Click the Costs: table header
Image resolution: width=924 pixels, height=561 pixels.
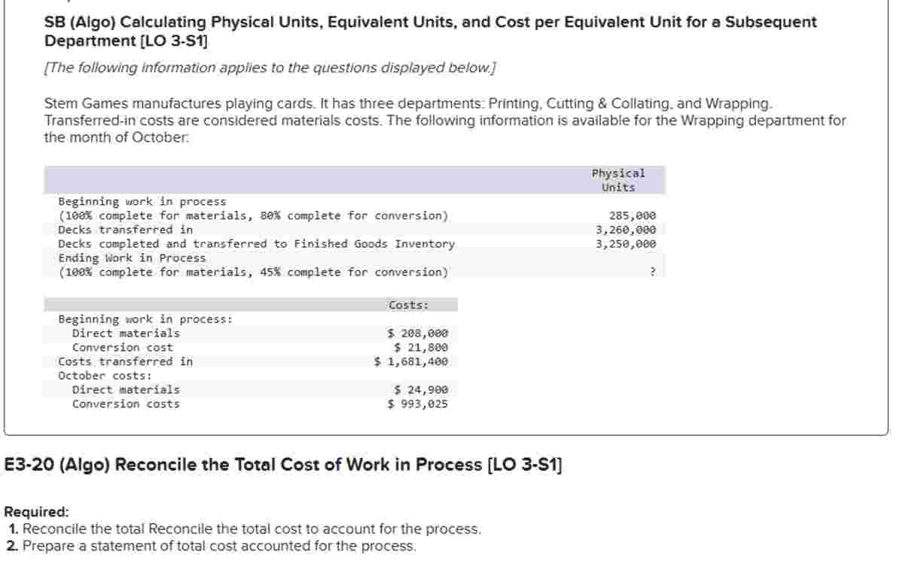[x=401, y=303]
